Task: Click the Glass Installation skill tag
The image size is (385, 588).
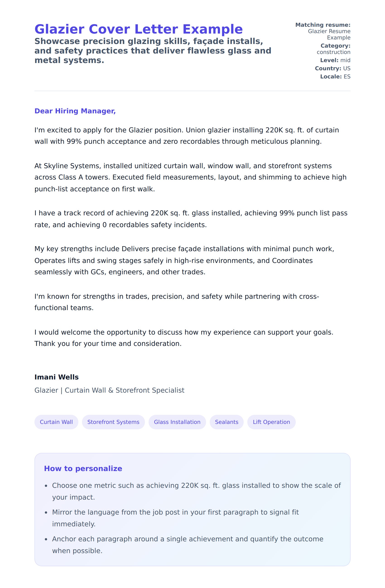Action: click(177, 422)
